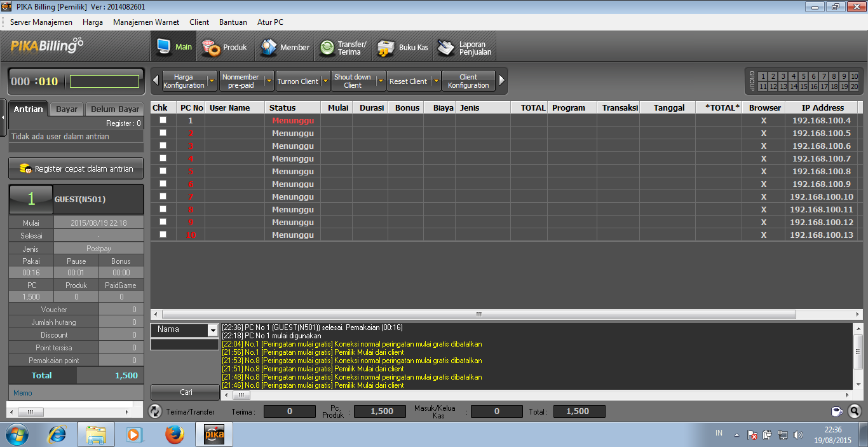Check the box for PC No 7
The image size is (868, 447).
pos(163,196)
